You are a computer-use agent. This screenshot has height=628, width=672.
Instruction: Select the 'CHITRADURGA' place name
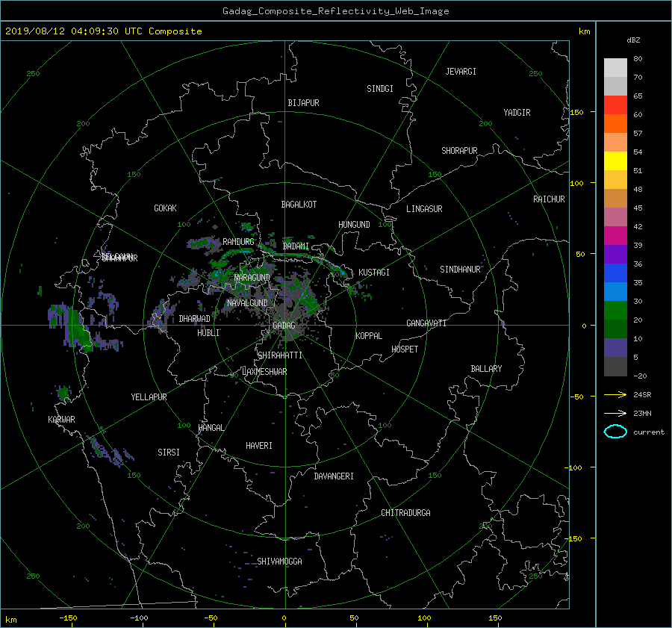click(406, 513)
